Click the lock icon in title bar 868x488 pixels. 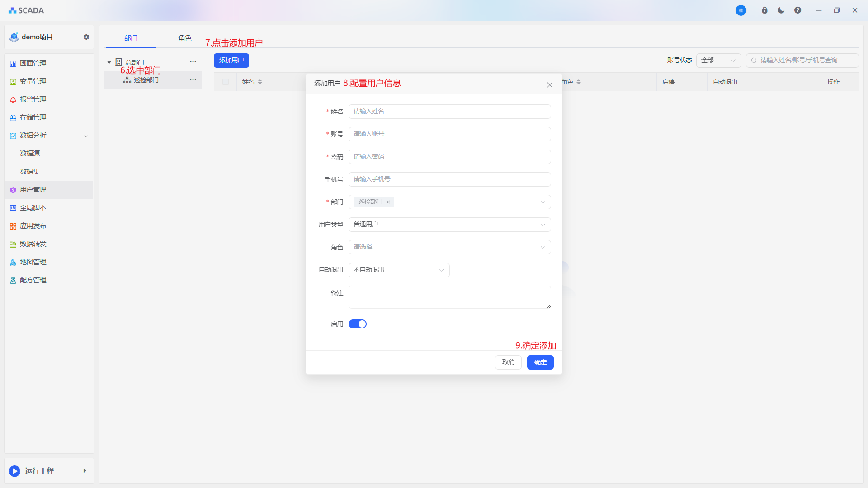point(764,10)
